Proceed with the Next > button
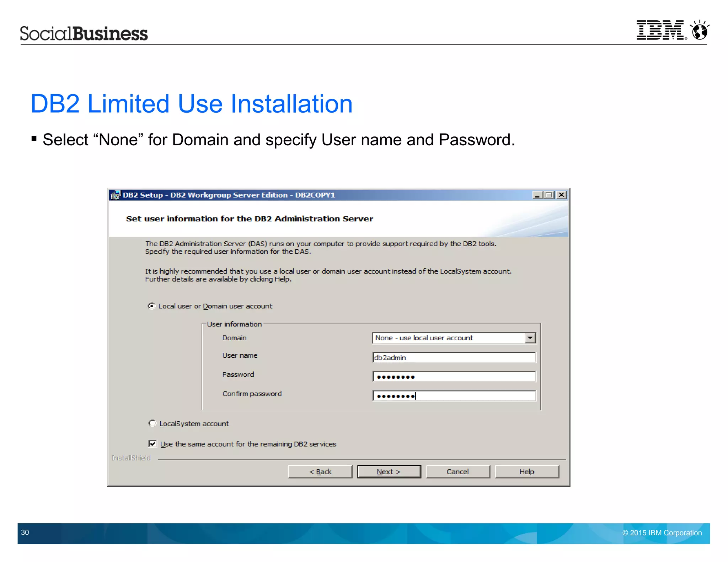This screenshot has height=562, width=728. click(x=389, y=472)
